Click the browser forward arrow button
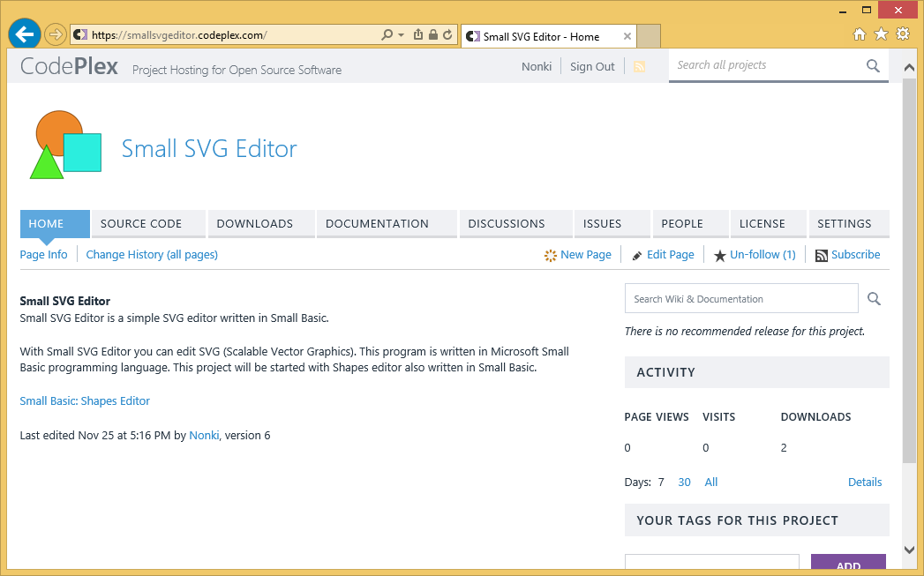924x576 pixels. [55, 34]
